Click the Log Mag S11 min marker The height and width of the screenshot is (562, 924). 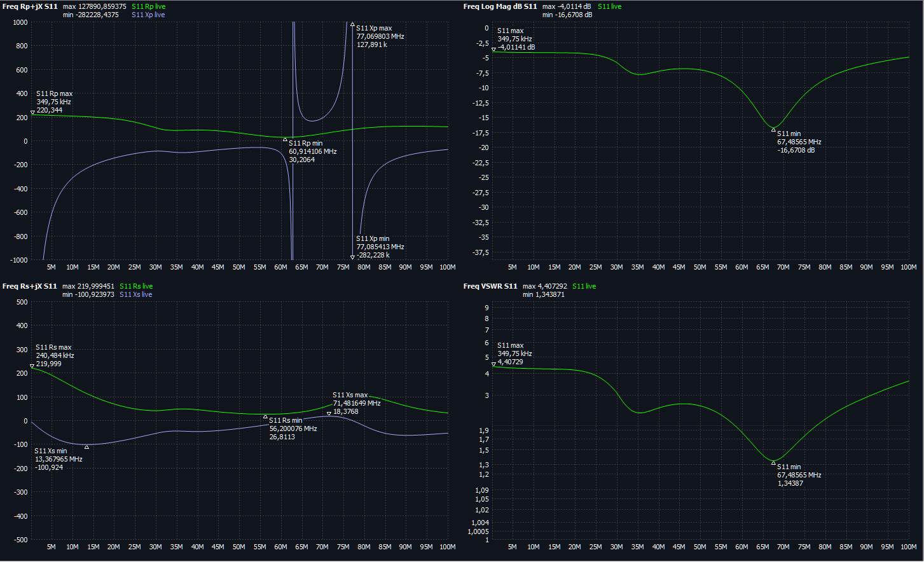point(773,130)
